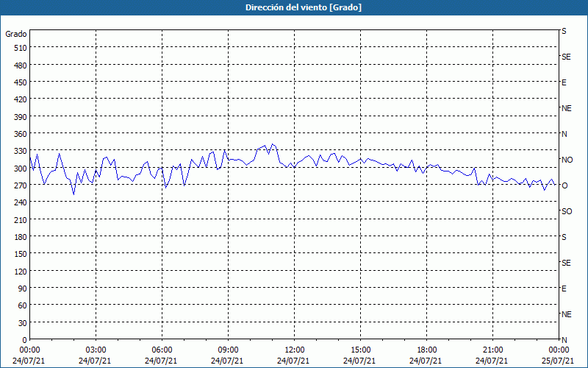This screenshot has width=588, height=368.
Task: Select the "E" compass label at the 450 gridline
Action: pyautogui.click(x=564, y=82)
